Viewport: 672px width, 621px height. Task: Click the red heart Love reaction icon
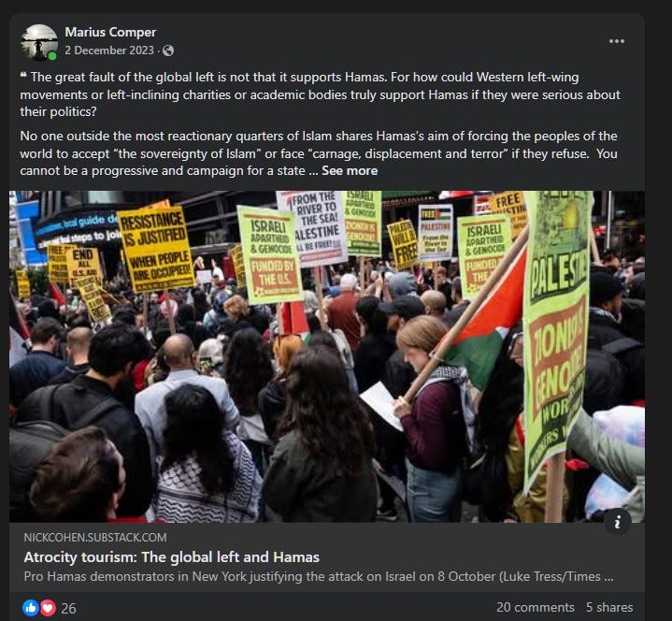(48, 608)
